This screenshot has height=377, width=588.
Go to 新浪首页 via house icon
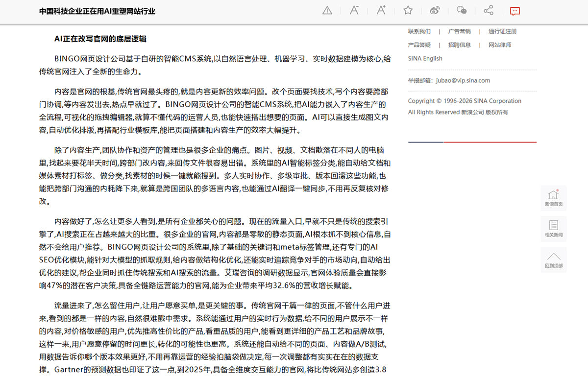[x=554, y=198]
